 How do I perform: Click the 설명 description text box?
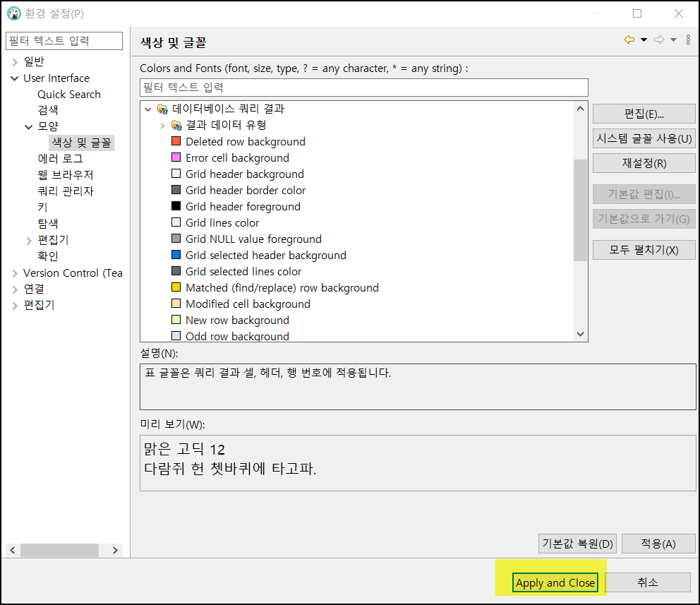click(418, 387)
